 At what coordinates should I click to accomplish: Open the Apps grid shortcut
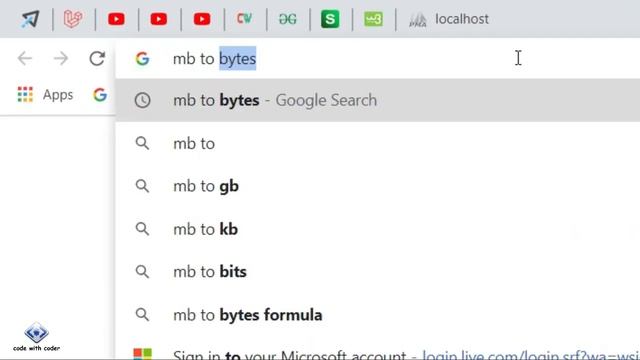(x=45, y=95)
